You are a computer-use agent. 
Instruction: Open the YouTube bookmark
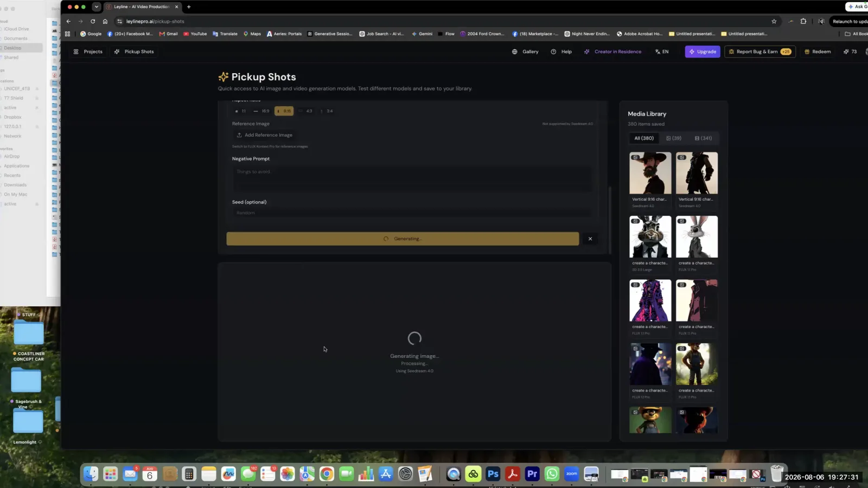195,34
